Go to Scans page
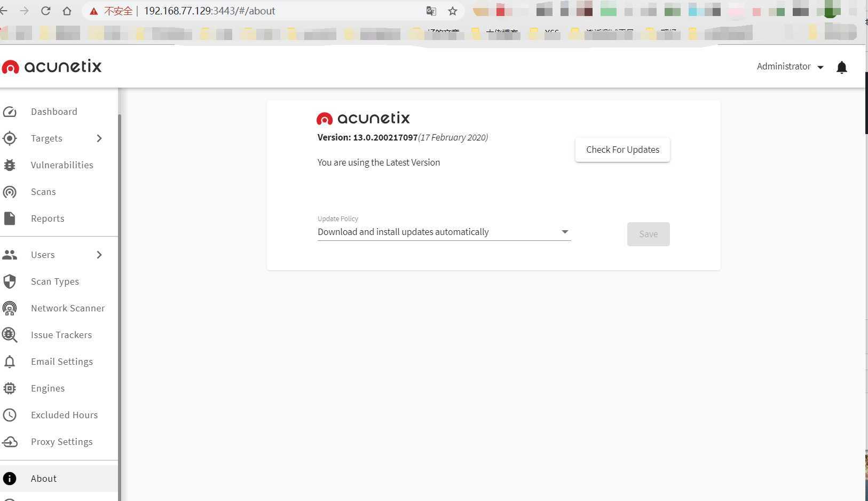868x501 pixels. (x=59, y=192)
